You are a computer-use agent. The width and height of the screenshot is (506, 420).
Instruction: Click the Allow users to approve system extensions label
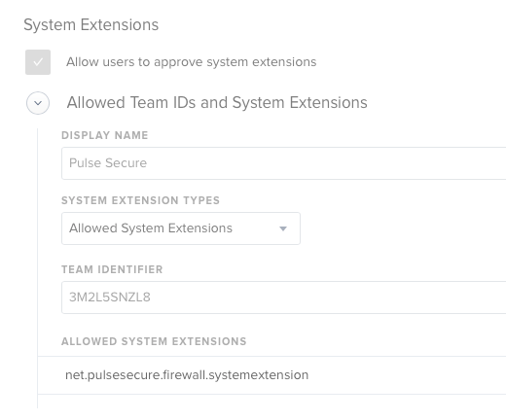point(192,62)
